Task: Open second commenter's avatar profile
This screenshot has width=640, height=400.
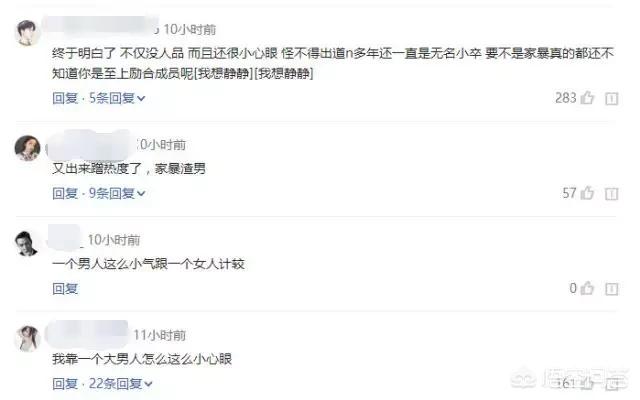Action: point(27,148)
